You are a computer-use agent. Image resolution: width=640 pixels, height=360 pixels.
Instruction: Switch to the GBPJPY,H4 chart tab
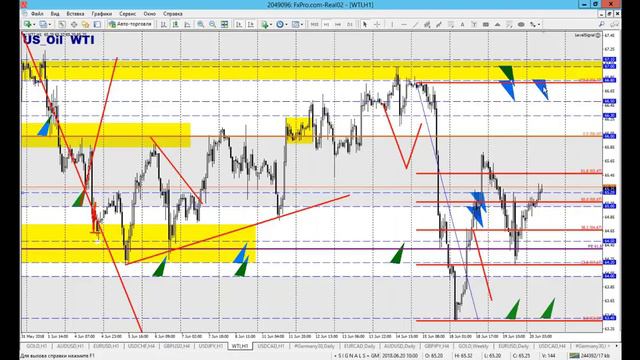point(437,346)
